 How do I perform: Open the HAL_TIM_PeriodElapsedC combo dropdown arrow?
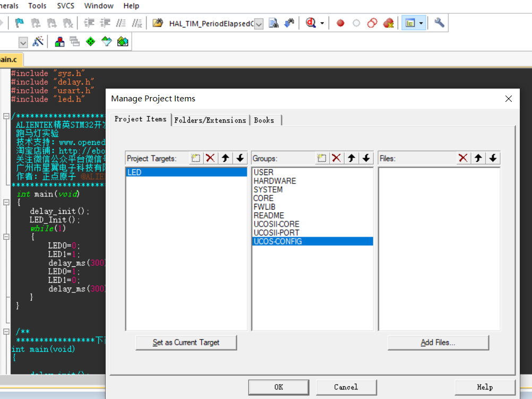[x=259, y=24]
